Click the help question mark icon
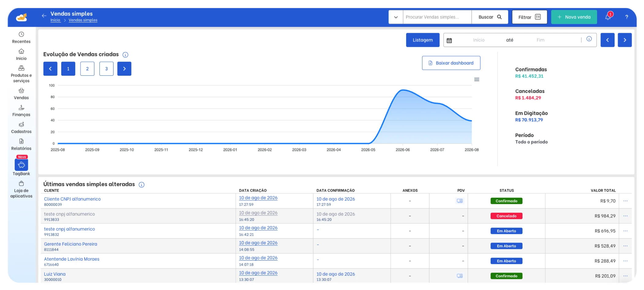Viewport: 644px width, 290px height. pos(627,17)
